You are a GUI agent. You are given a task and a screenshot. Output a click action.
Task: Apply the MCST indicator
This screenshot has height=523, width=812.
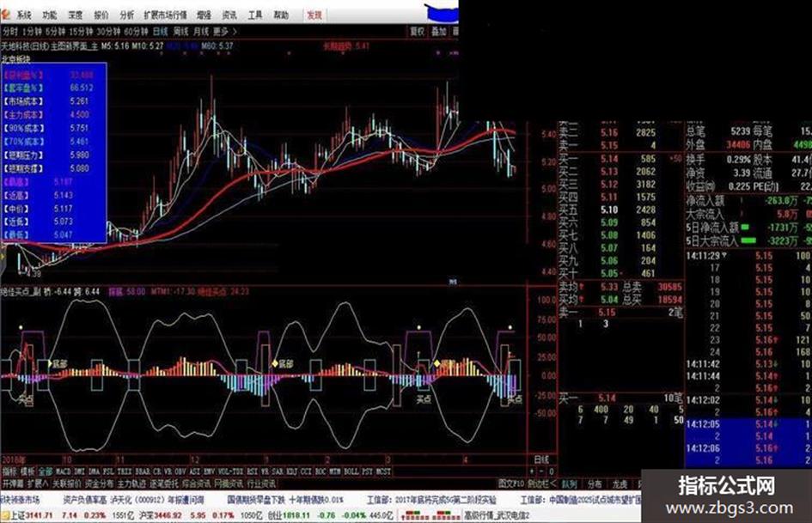(383, 471)
